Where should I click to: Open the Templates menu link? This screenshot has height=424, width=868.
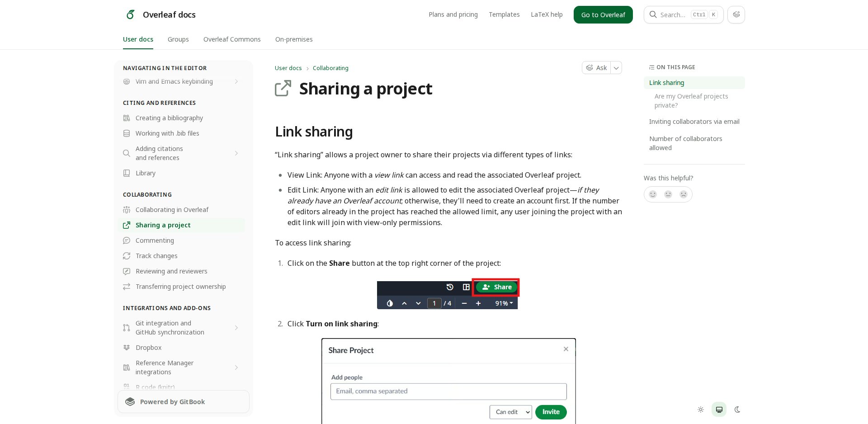click(504, 14)
